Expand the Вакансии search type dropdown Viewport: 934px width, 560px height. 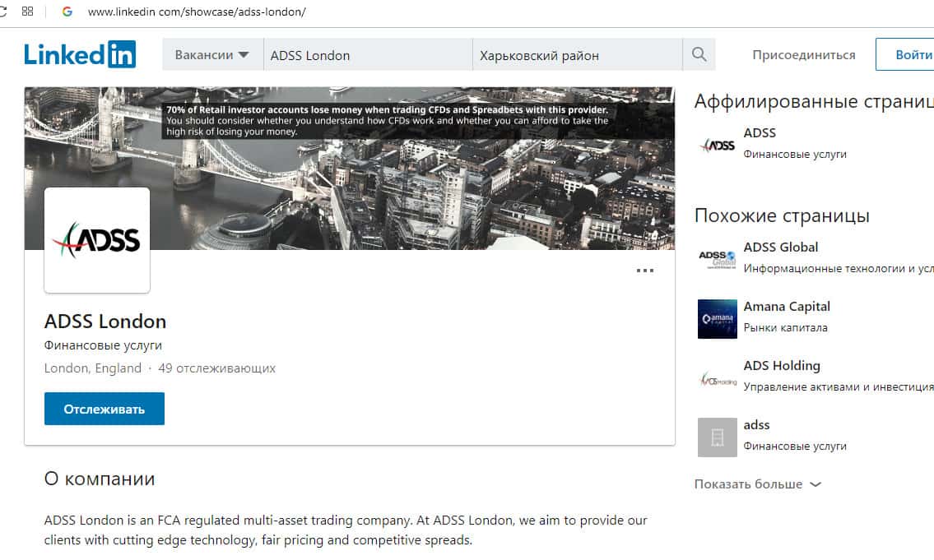pyautogui.click(x=212, y=55)
